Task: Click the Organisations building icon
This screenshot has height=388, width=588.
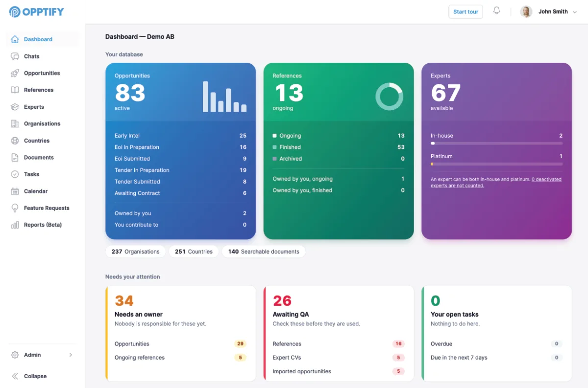Action: point(15,123)
